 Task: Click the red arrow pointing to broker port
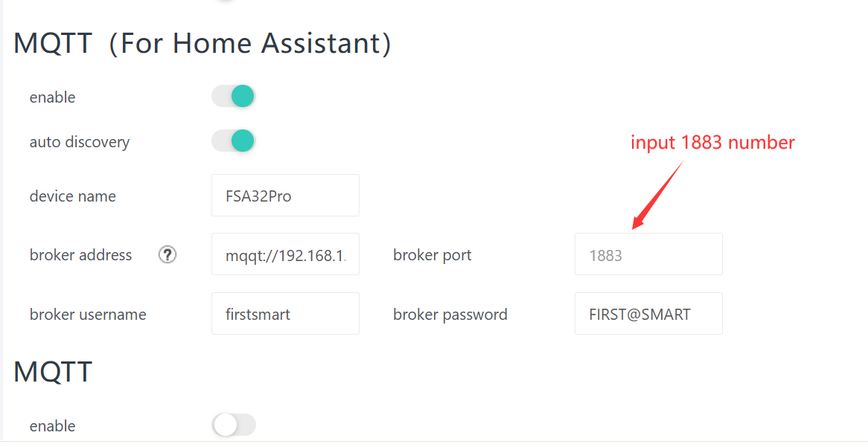(656, 195)
